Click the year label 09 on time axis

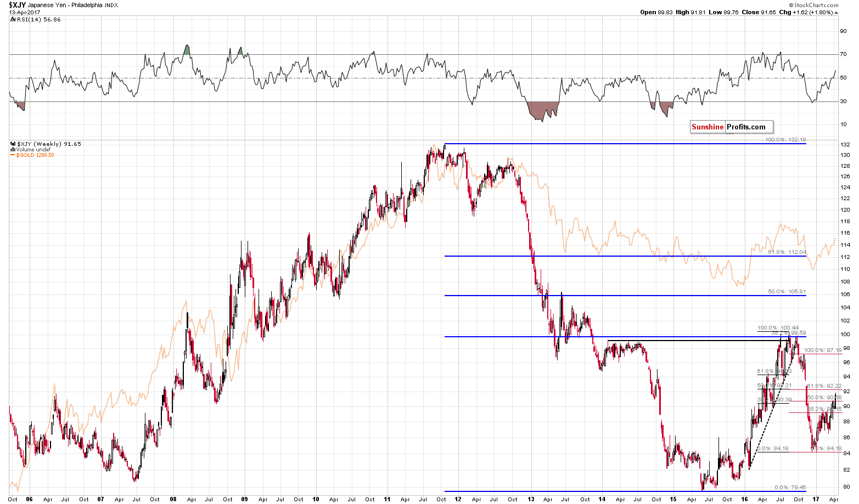(244, 499)
